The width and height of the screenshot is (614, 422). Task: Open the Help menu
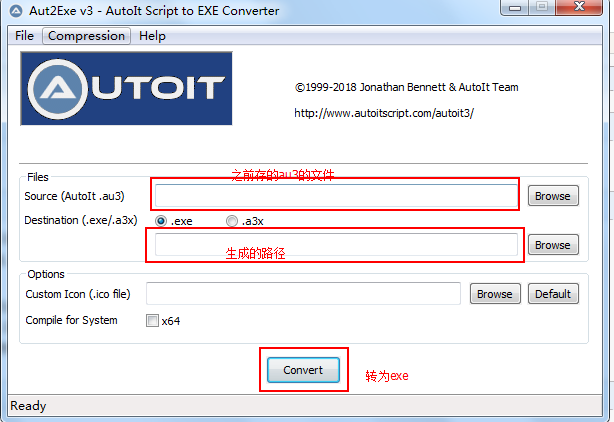(153, 36)
